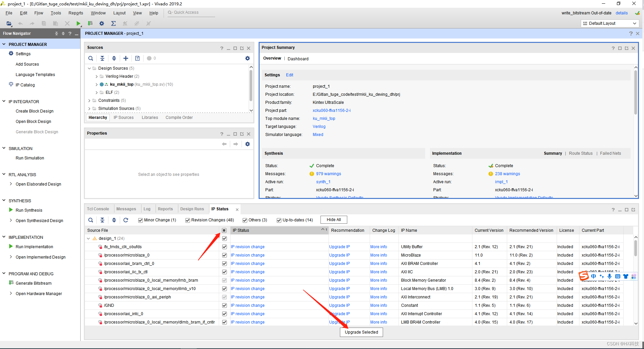The width and height of the screenshot is (644, 349).
Task: Click Upgrade Selected button
Action: (361, 332)
